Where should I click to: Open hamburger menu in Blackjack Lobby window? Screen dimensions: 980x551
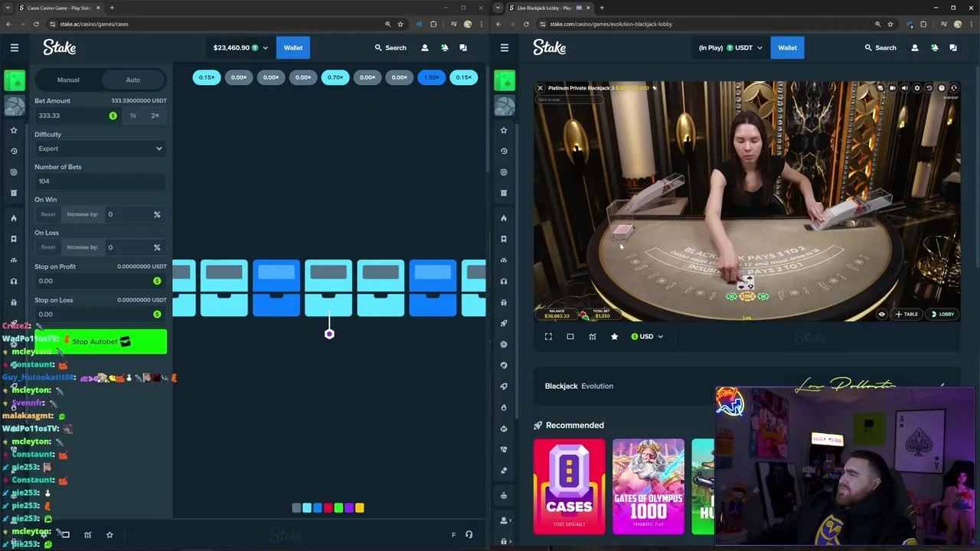504,47
